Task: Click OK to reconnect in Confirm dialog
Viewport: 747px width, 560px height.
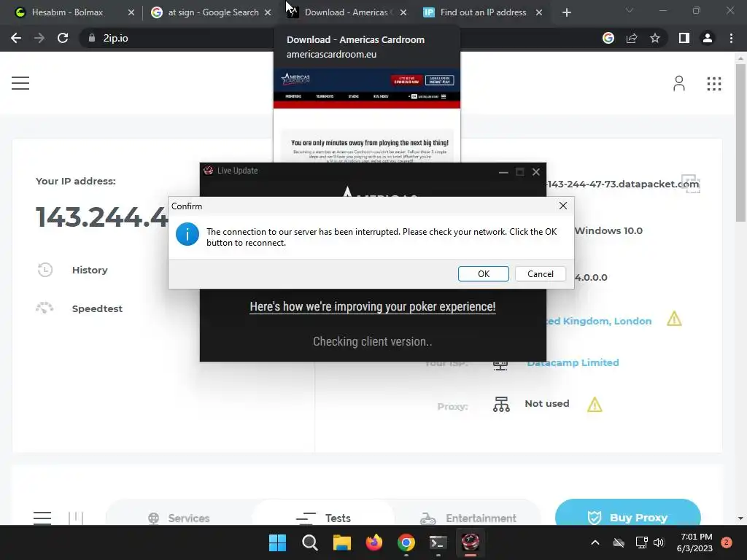Action: pos(483,274)
